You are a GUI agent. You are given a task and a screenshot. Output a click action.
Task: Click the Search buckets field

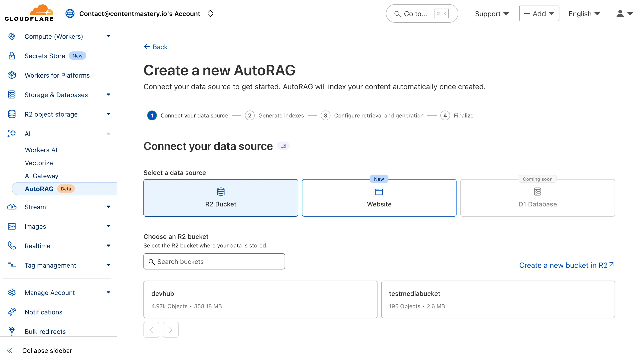(x=214, y=262)
